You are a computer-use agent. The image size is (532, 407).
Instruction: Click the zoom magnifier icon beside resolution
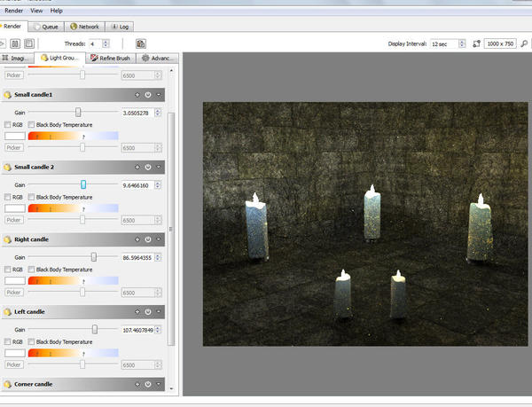[x=524, y=43]
